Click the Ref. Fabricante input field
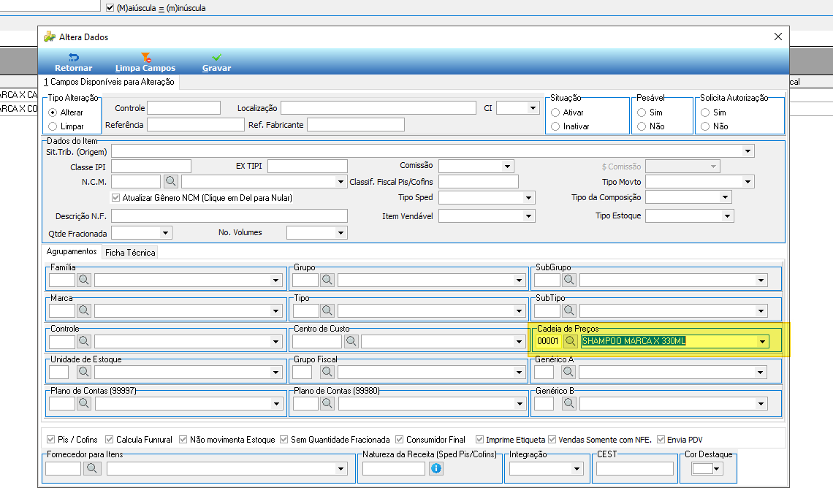 (x=356, y=125)
